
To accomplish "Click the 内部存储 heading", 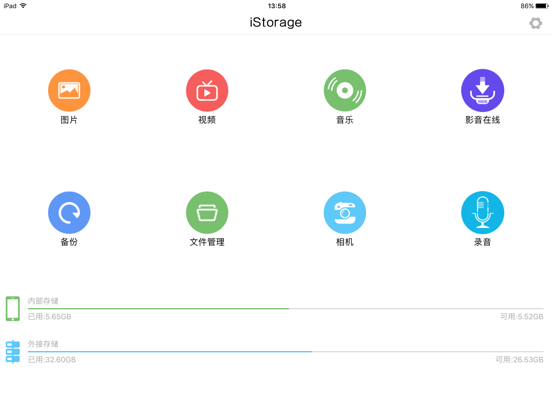I will click(43, 301).
